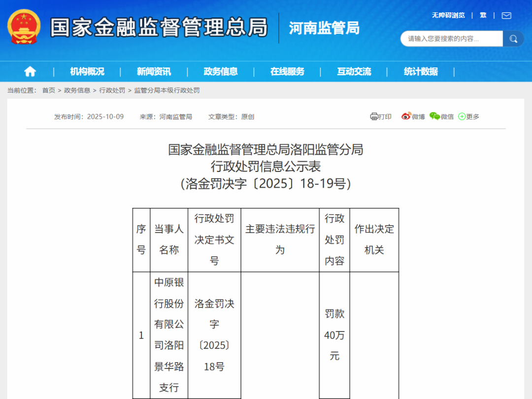Open the home icon in navigation bar
This screenshot has width=532, height=399.
tap(30, 71)
